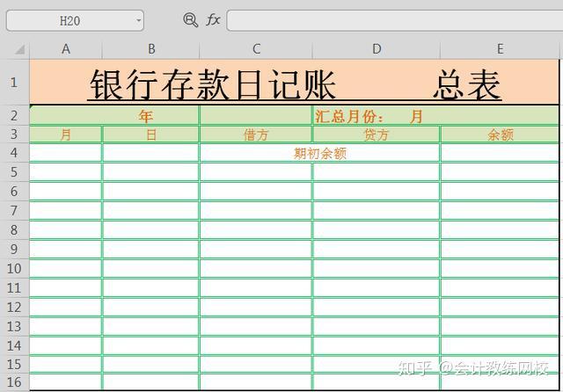563x392 pixels.
Task: Select column A header
Action: click(66, 49)
